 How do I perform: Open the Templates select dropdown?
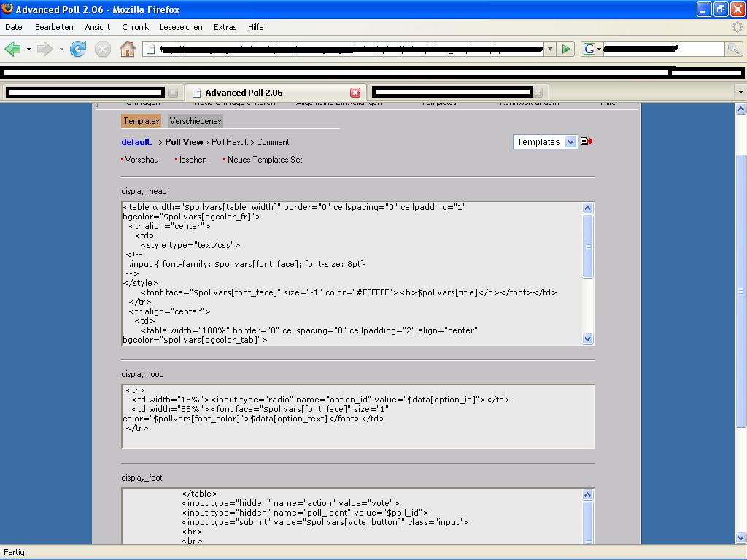click(x=545, y=141)
